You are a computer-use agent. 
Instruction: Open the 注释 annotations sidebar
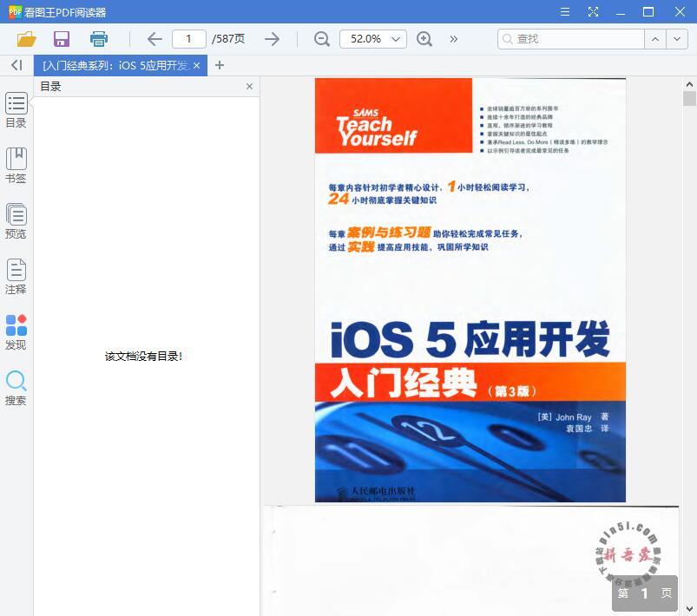(x=16, y=277)
